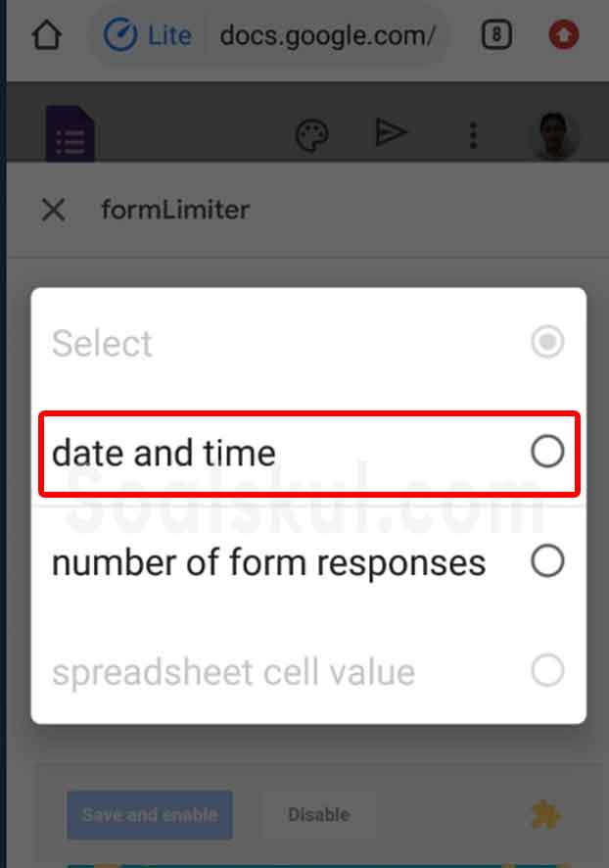
Task: Open the theme palette customization icon
Action: [312, 134]
